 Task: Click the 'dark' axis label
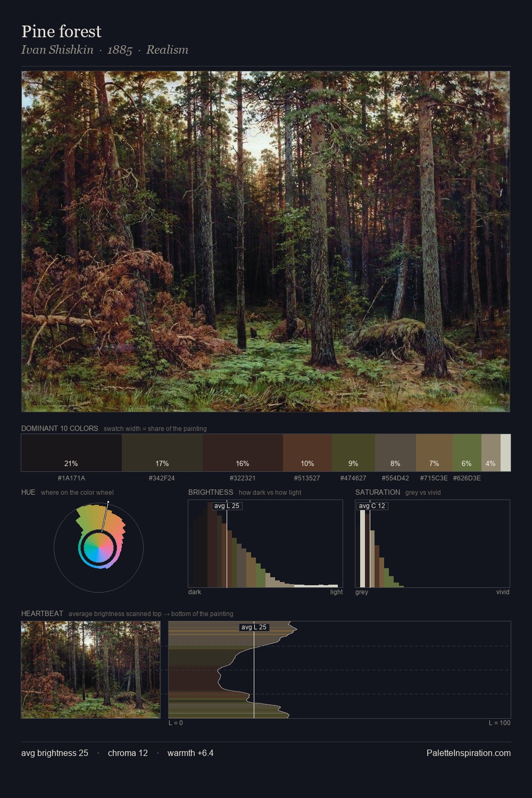tap(195, 592)
